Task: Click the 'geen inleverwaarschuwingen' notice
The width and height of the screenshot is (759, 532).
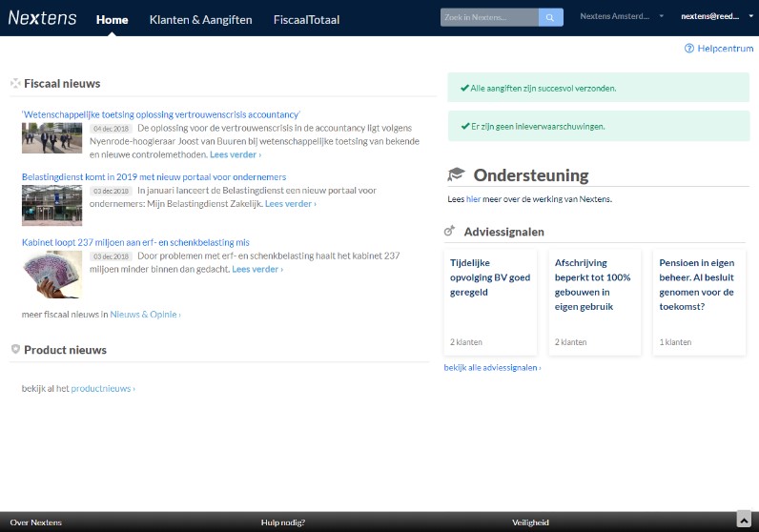Action: (599, 127)
